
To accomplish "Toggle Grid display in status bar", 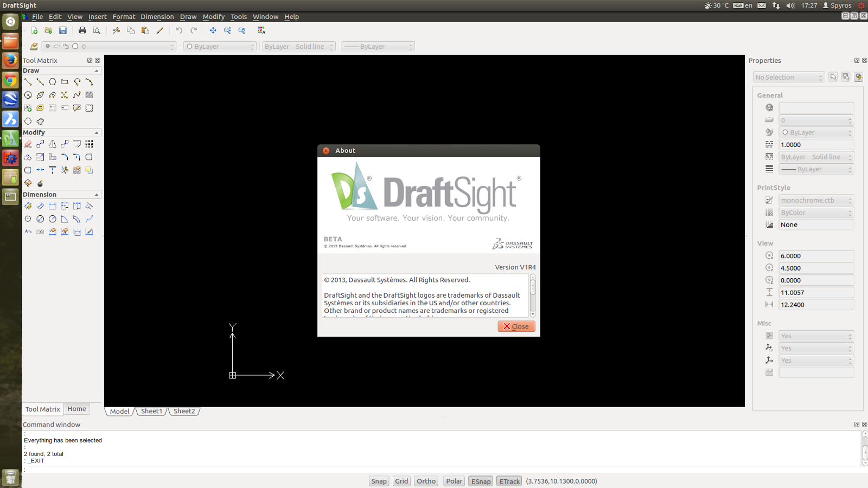I will (x=401, y=481).
